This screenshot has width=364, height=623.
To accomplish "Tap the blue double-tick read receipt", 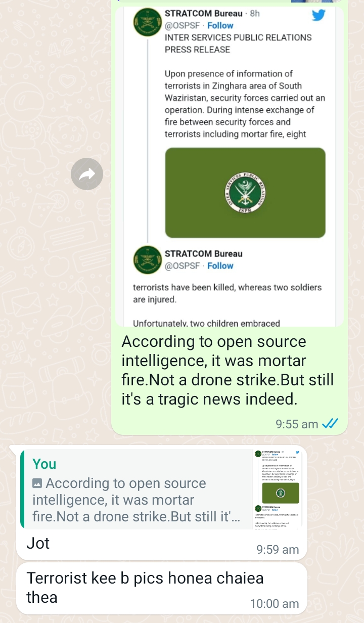I will click(330, 424).
